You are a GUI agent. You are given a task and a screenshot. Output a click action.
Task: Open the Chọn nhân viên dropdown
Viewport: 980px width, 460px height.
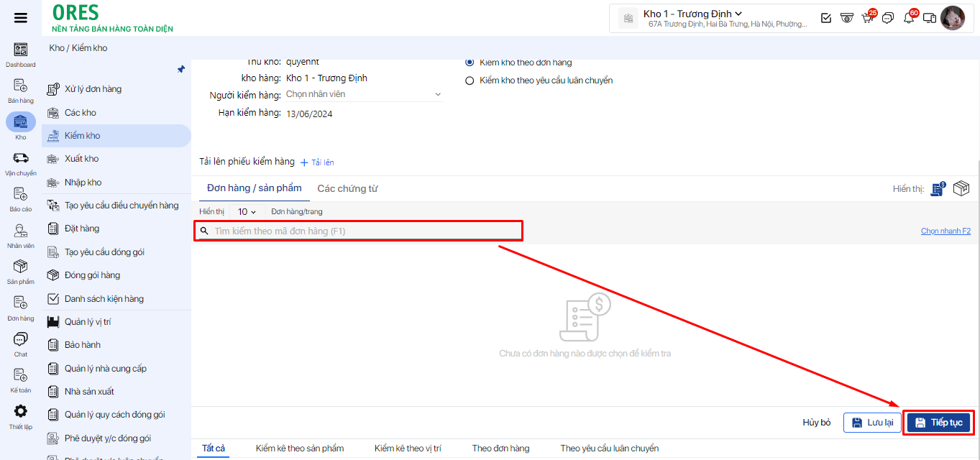(x=363, y=94)
